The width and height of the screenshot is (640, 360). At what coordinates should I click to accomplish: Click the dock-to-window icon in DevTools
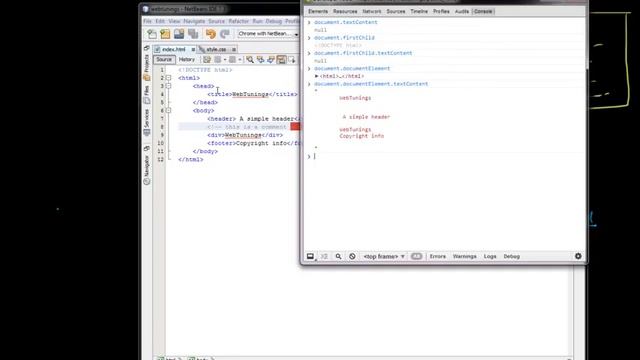(311, 256)
